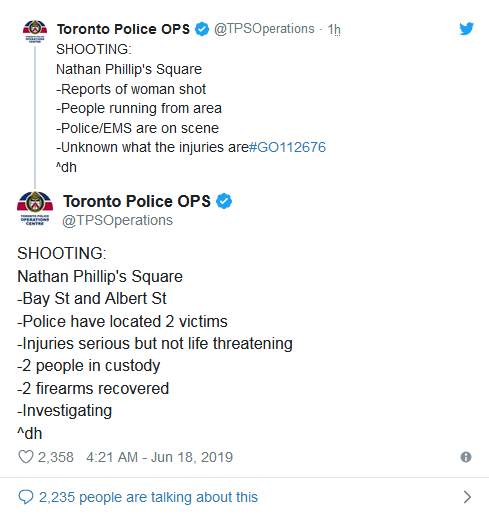Like the tweet using the heart icon
Screen dimensions: 489x514
click(x=26, y=457)
